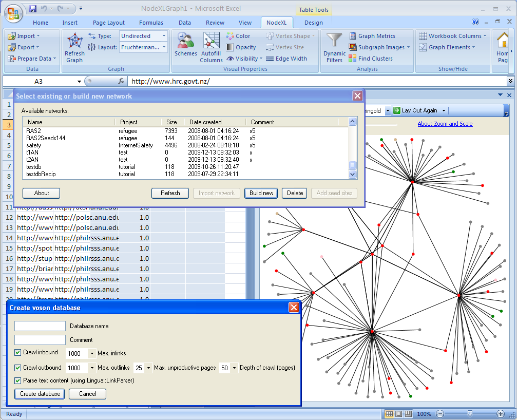Open Dynamic Filters
The image size is (517, 420).
point(334,48)
